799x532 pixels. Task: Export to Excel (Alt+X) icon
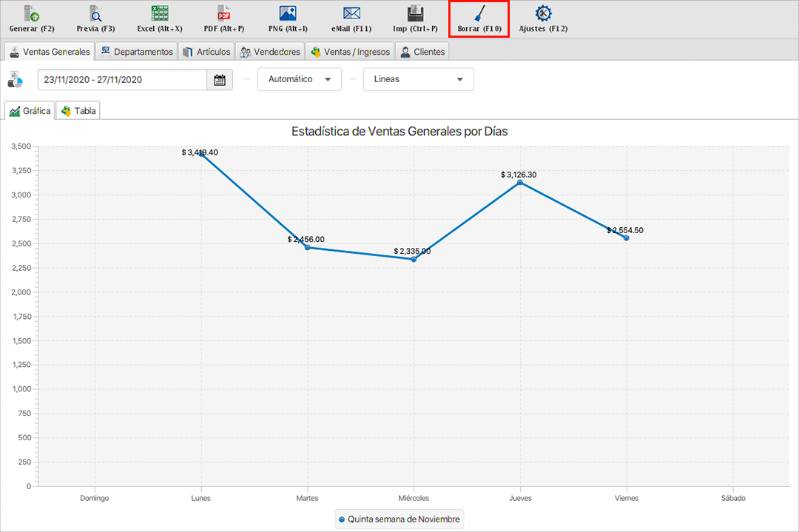click(x=159, y=13)
